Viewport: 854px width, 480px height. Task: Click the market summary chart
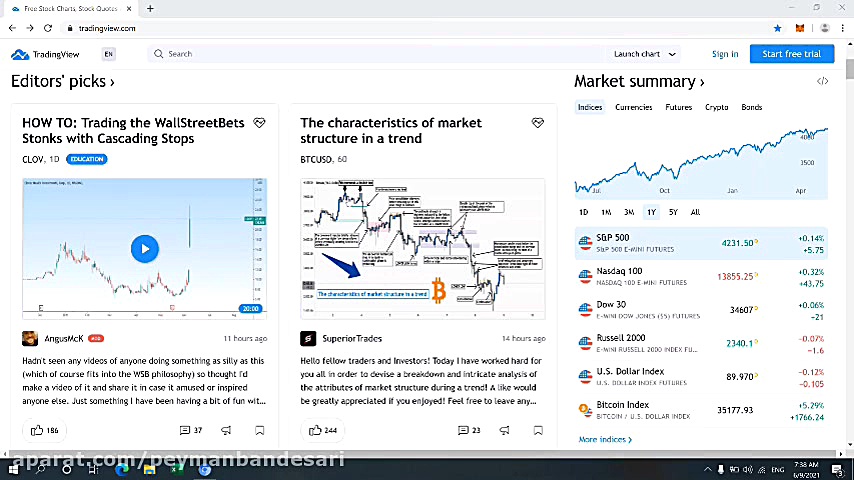click(x=701, y=162)
